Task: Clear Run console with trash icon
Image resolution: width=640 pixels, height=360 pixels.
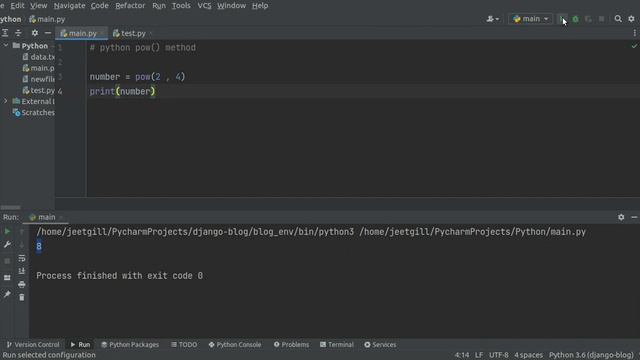Action: 22,298
